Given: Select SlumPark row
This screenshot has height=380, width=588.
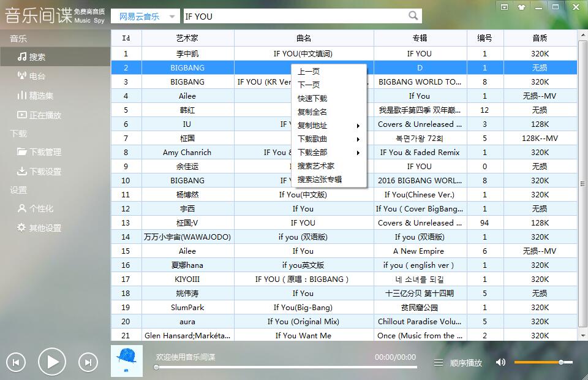Looking at the screenshot, I should pyautogui.click(x=344, y=308).
